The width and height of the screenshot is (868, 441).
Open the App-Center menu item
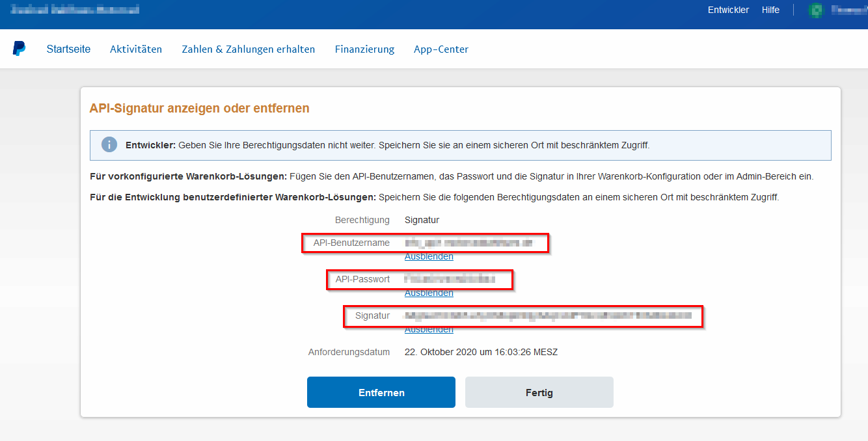click(x=441, y=49)
